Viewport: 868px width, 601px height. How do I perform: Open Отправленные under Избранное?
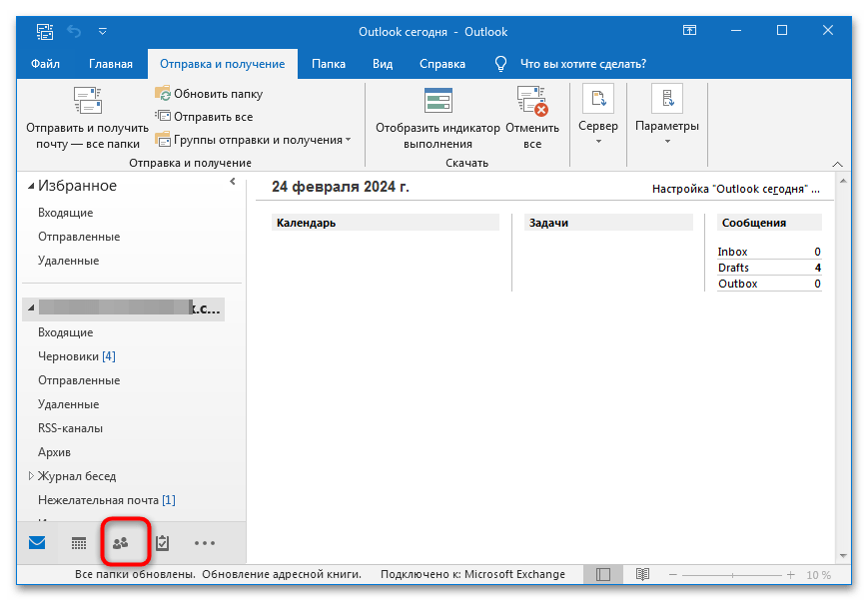coord(79,237)
